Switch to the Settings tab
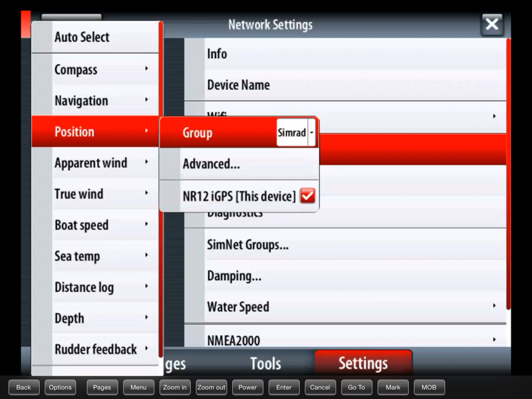This screenshot has height=399, width=532. tap(363, 363)
